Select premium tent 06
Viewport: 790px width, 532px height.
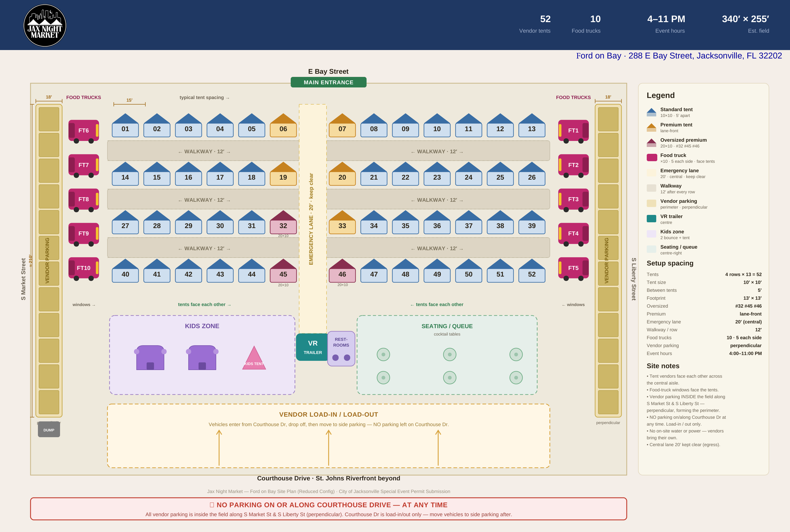click(283, 126)
